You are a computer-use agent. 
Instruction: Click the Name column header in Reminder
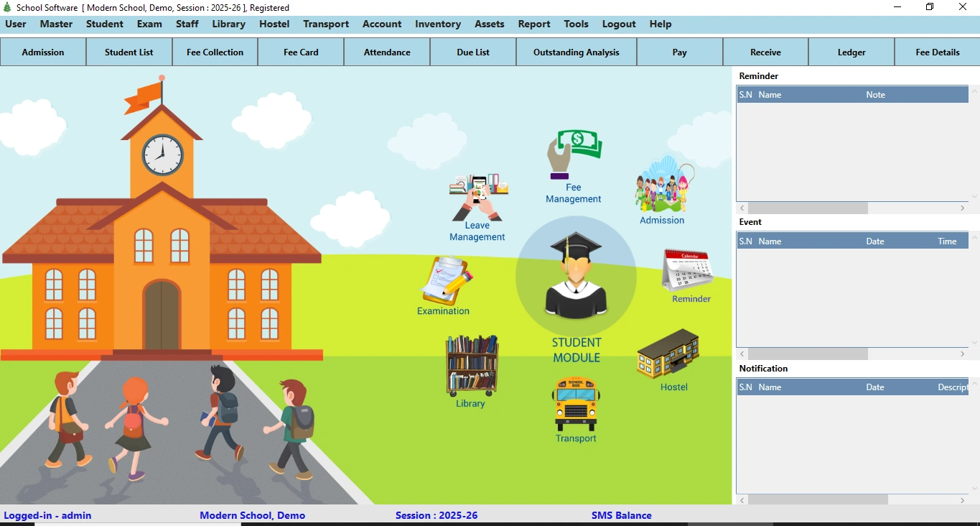point(770,95)
